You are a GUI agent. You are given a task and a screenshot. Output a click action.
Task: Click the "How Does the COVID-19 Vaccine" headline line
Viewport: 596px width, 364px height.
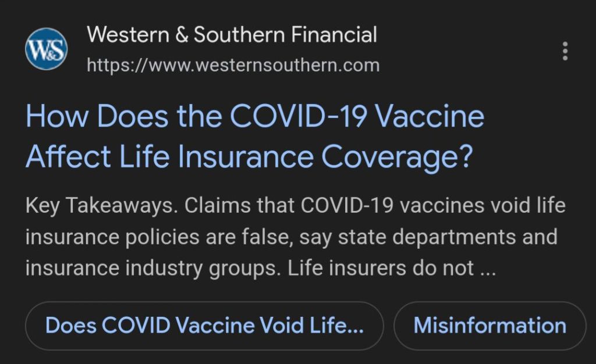coord(254,116)
